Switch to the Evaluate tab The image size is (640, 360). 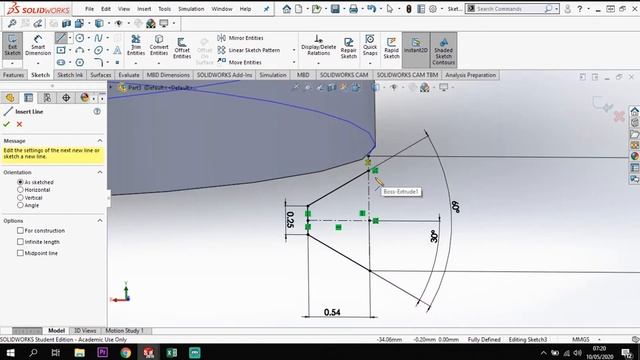click(129, 75)
